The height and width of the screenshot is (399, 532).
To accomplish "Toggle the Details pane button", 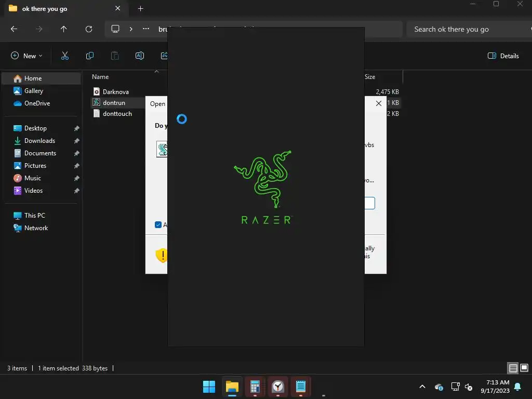I will [x=503, y=56].
